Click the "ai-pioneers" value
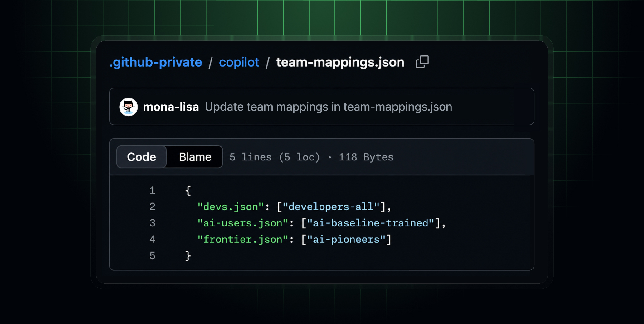644x324 pixels. click(346, 240)
